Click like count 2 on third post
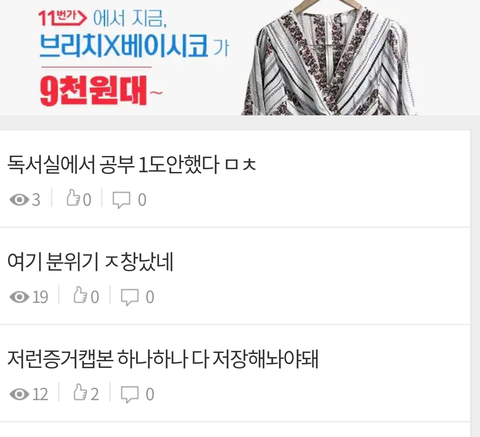The height and width of the screenshot is (437, 480). (95, 395)
